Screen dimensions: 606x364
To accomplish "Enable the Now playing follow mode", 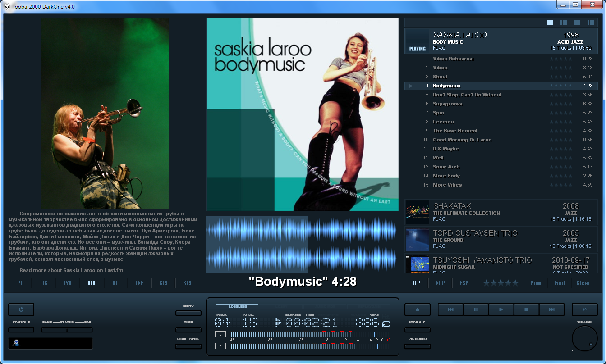I will click(x=536, y=283).
